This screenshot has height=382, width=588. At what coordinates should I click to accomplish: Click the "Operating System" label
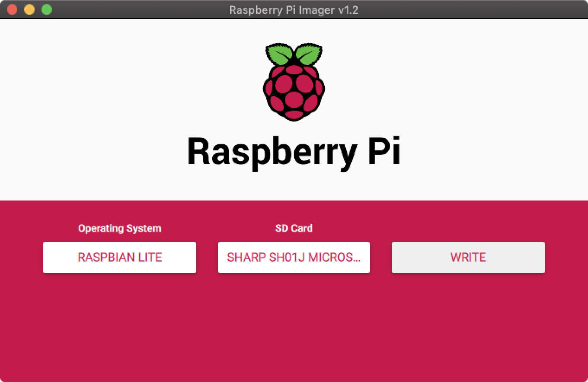[120, 228]
